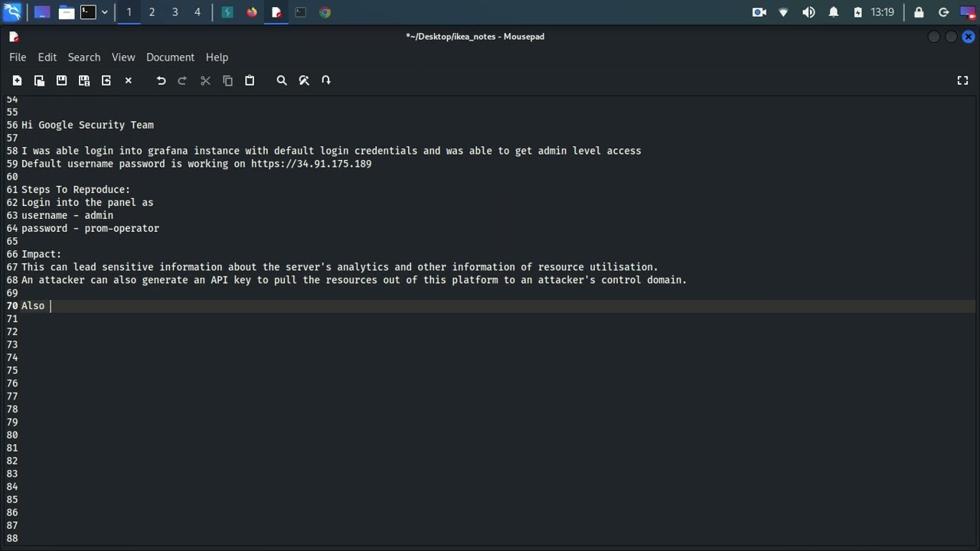Copy selection using toolbar icon
The image size is (980, 551).
[227, 80]
